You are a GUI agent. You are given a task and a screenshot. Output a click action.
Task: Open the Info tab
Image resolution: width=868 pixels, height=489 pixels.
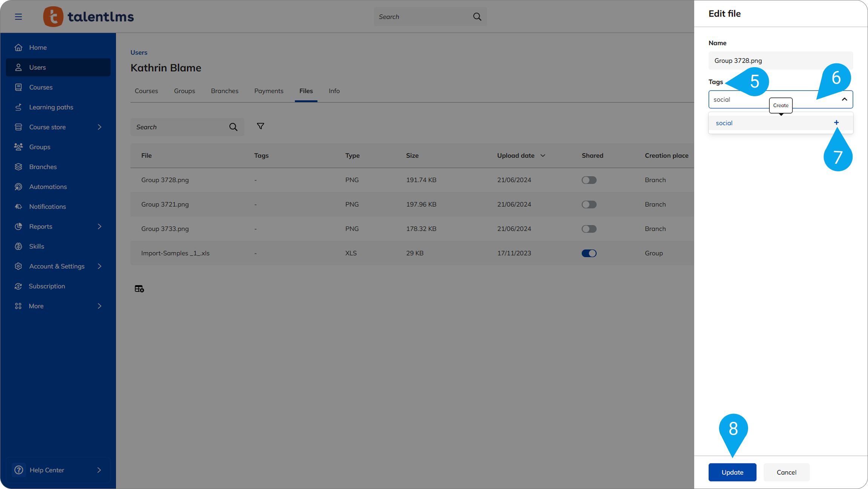tap(334, 91)
